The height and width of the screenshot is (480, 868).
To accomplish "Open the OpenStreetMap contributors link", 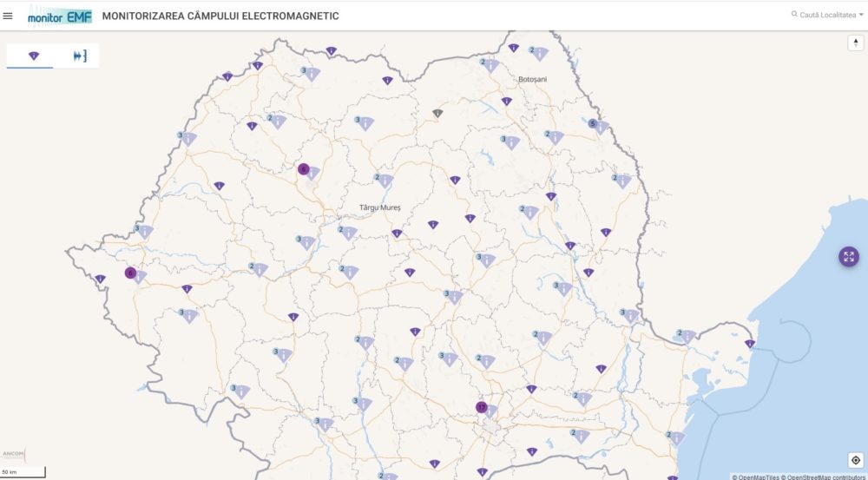I will point(825,477).
